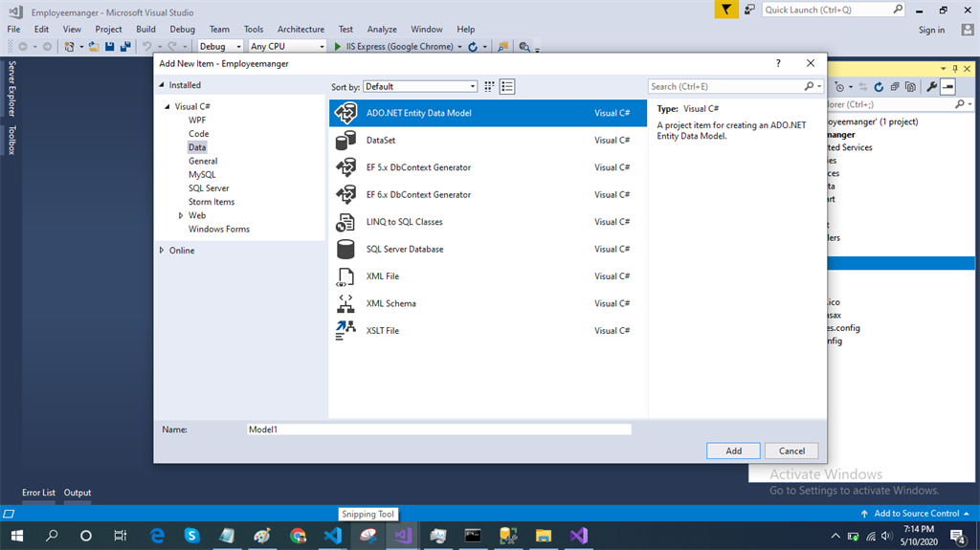
Task: Click the Save All toolbar icon
Action: [x=125, y=47]
